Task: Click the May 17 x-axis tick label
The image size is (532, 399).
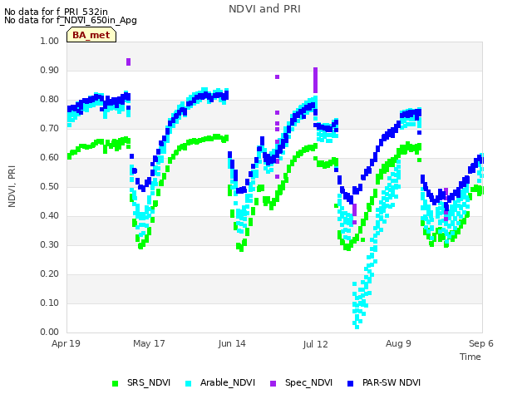Action: point(149,343)
